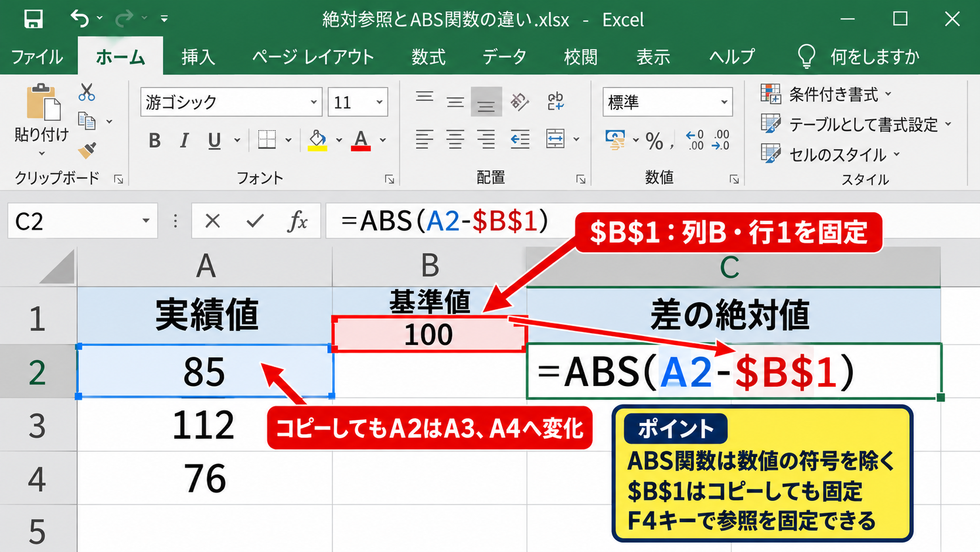Open フォント dialog launcher
This screenshot has height=552, width=980.
click(x=389, y=179)
